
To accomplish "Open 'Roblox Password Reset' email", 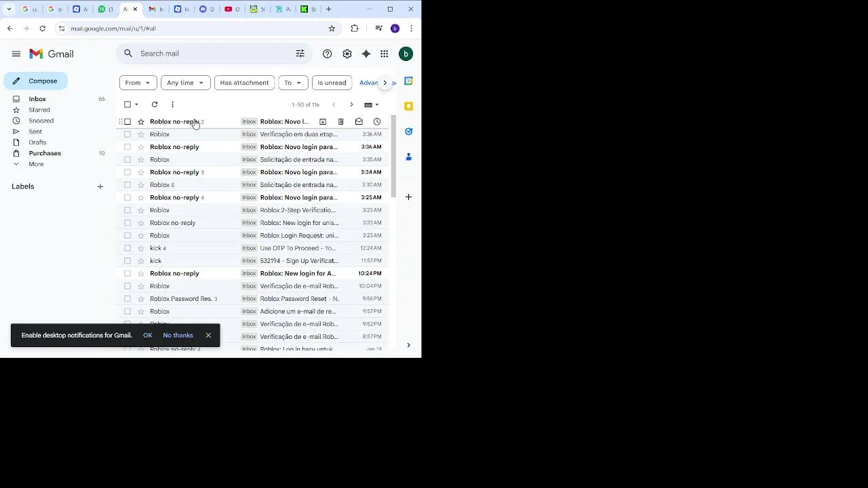I will point(251,299).
